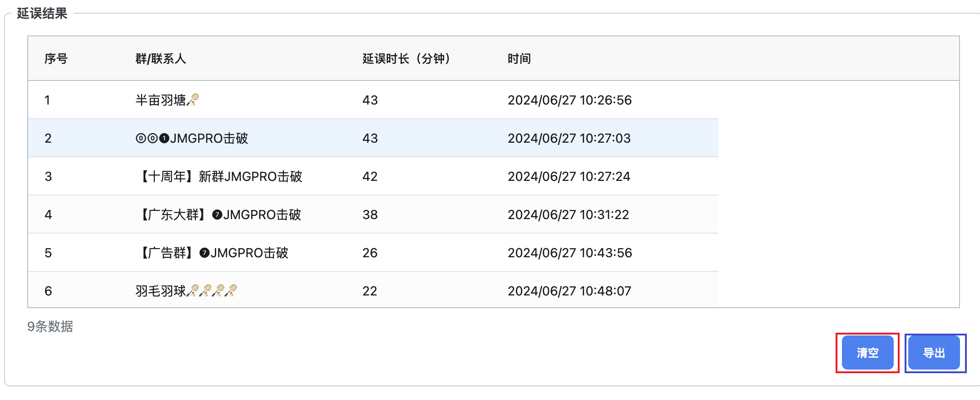The height and width of the screenshot is (400, 980).
Task: Click the 延误结果 section title
Action: 42,13
